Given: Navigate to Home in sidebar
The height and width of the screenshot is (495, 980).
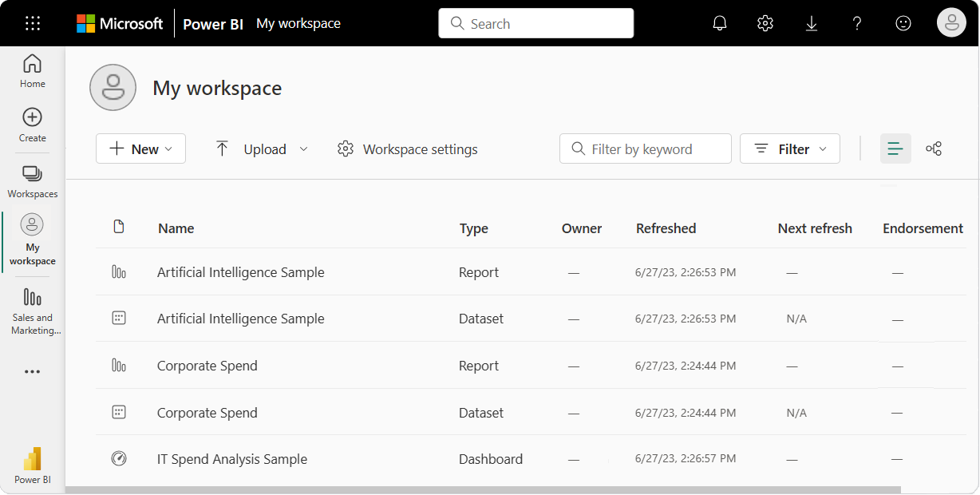Looking at the screenshot, I should coord(33,71).
